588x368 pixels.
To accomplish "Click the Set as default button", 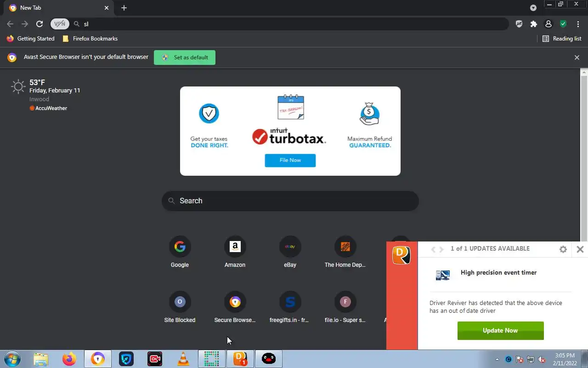I will (x=185, y=57).
